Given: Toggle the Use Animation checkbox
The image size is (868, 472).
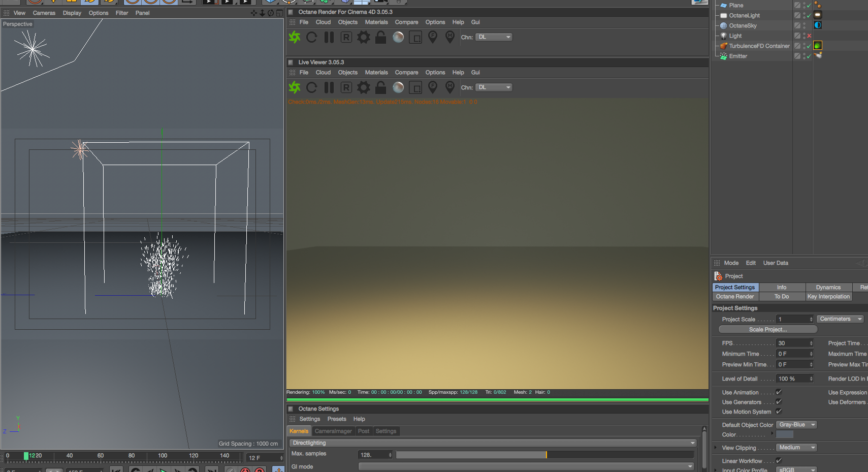Looking at the screenshot, I should (779, 392).
